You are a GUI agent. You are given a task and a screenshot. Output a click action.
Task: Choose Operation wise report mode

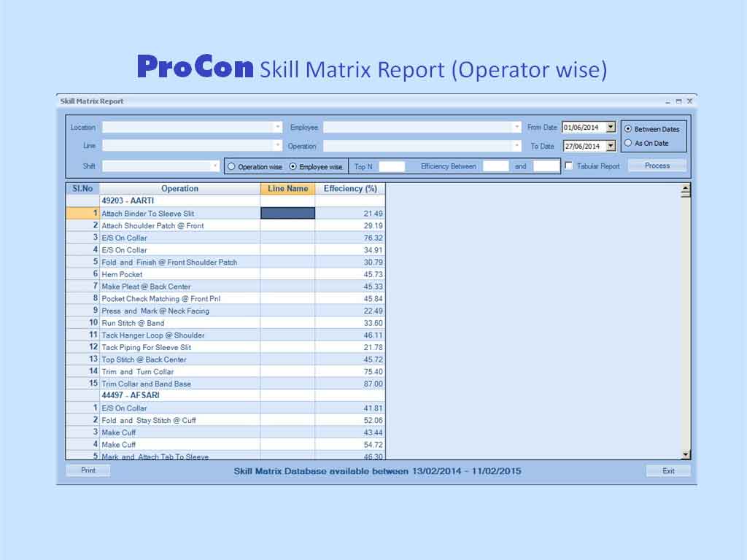pos(231,167)
